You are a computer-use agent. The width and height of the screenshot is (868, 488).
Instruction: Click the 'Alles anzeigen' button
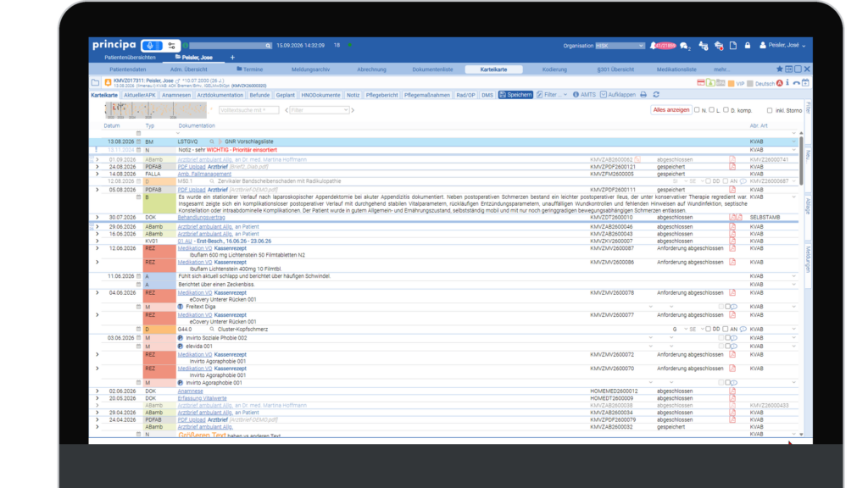pyautogui.click(x=671, y=110)
